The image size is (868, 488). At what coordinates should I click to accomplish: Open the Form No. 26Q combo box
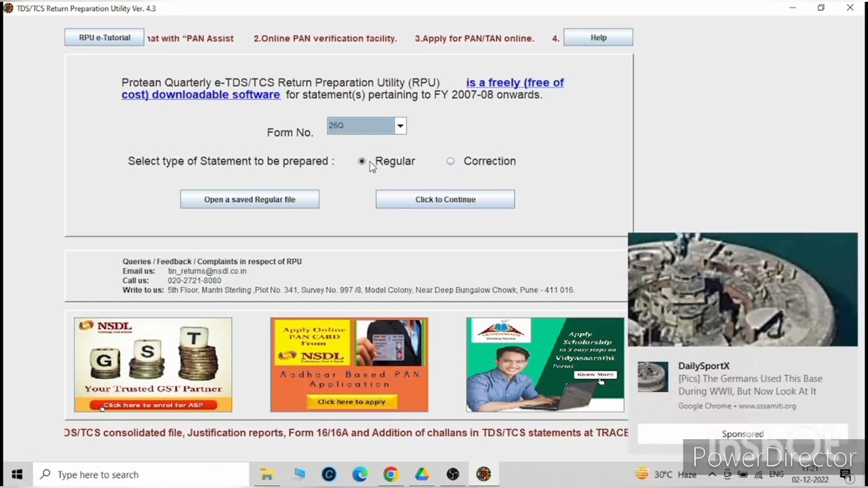(x=366, y=125)
